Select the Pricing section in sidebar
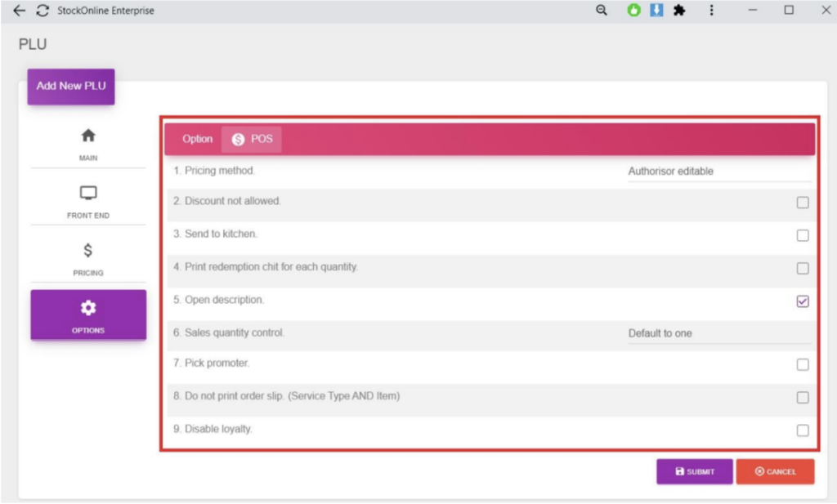 [x=88, y=258]
